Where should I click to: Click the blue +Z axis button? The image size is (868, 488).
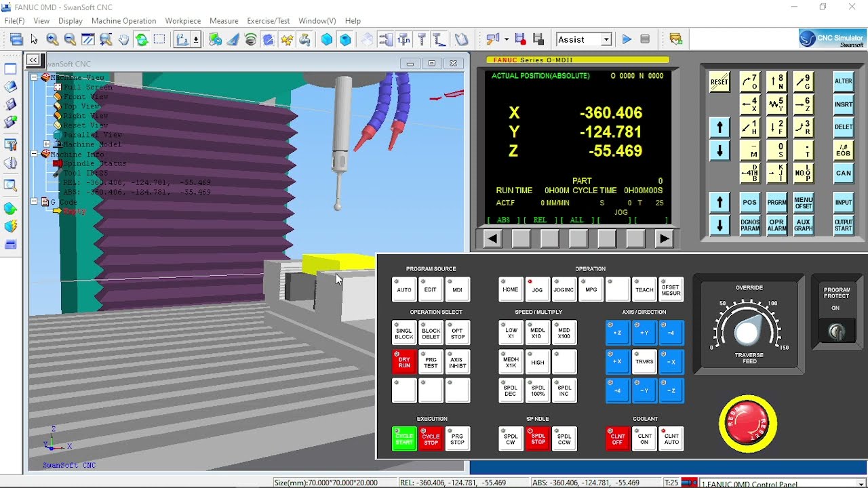(617, 333)
